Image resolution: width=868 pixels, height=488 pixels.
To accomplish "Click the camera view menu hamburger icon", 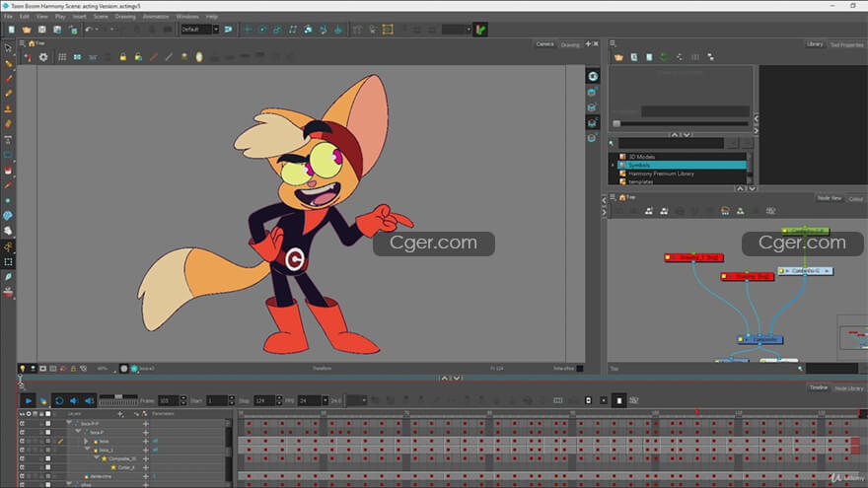I will click(22, 43).
